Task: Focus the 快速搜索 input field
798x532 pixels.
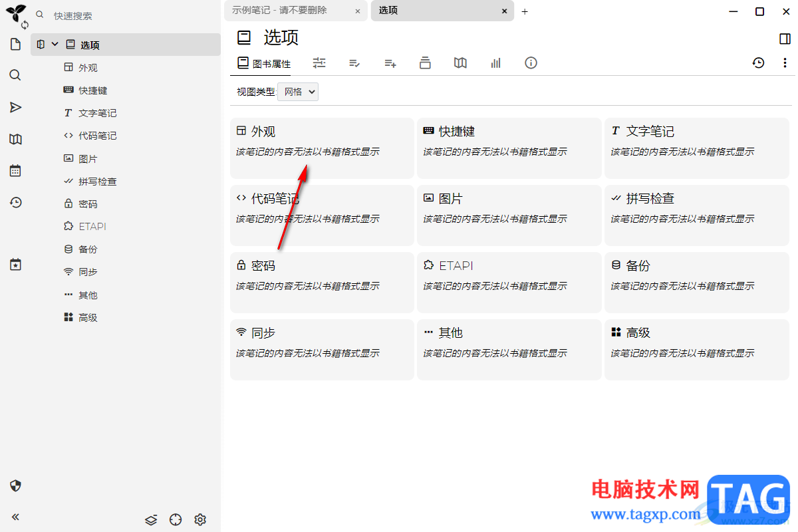Action: point(133,15)
